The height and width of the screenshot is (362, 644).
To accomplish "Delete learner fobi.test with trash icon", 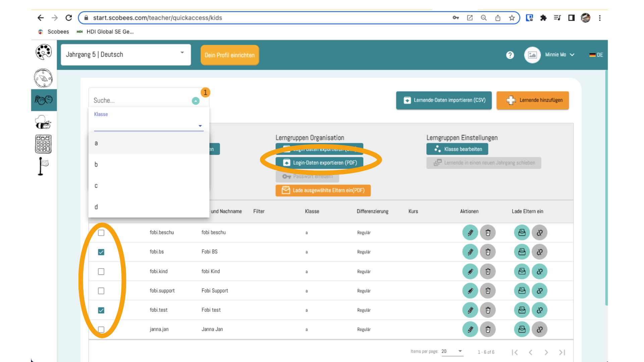I will (488, 310).
